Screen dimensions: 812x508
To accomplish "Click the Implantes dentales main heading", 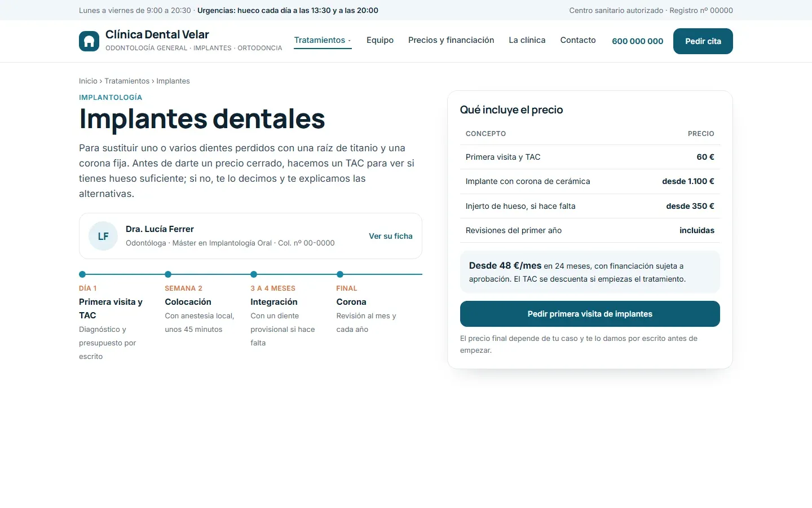I will click(202, 119).
